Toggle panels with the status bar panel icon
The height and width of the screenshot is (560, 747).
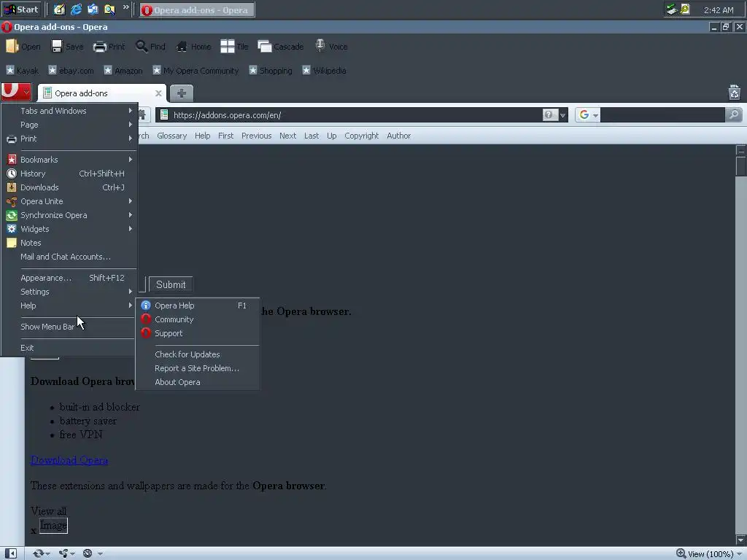point(10,553)
